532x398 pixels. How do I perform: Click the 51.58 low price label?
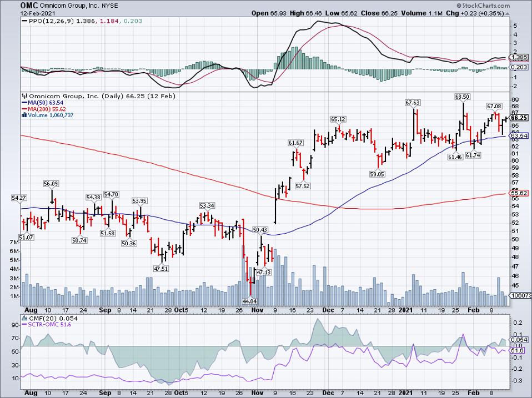(108, 233)
